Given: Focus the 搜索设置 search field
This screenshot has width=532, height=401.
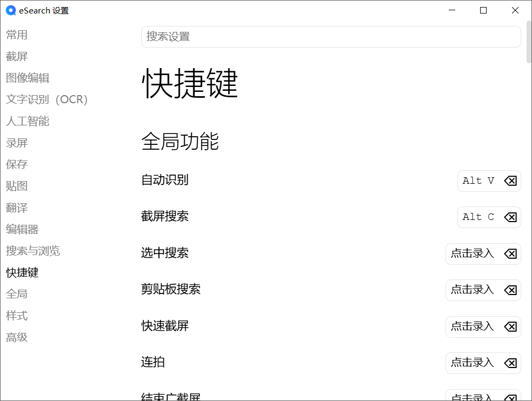Looking at the screenshot, I should click(x=331, y=37).
